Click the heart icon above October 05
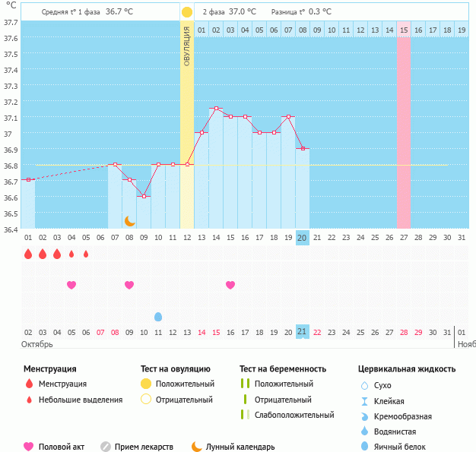This screenshot has width=476, height=452. click(x=71, y=285)
